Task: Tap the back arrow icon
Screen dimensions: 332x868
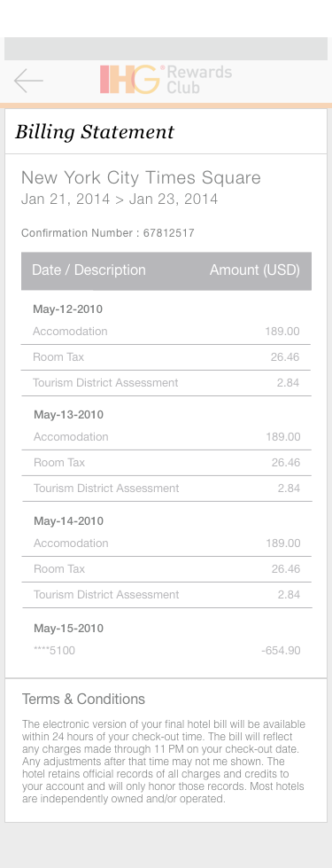Action: 28,82
